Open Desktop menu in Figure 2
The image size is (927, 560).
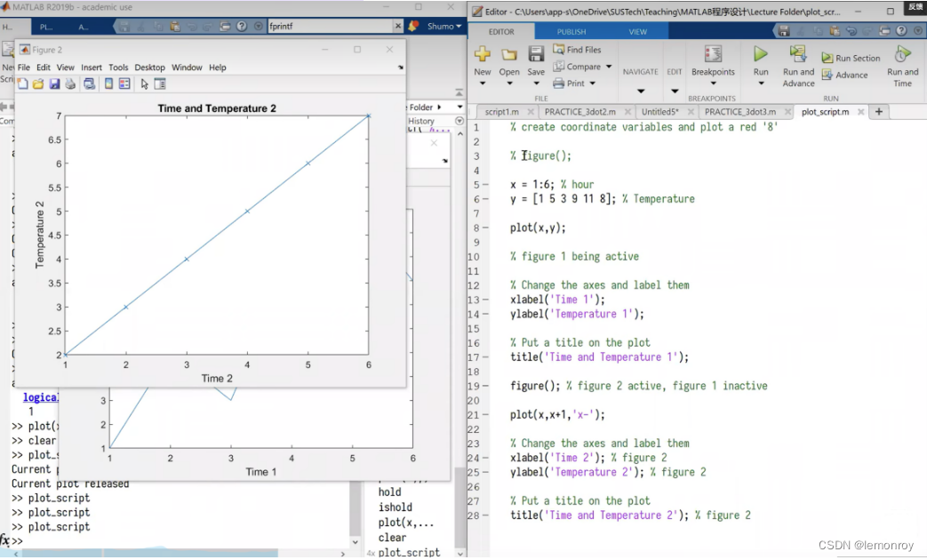tap(149, 68)
